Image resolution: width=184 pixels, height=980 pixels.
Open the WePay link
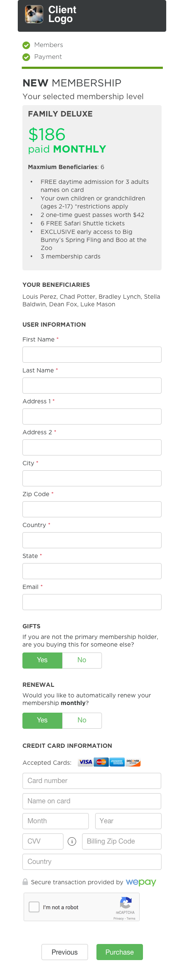click(x=141, y=883)
